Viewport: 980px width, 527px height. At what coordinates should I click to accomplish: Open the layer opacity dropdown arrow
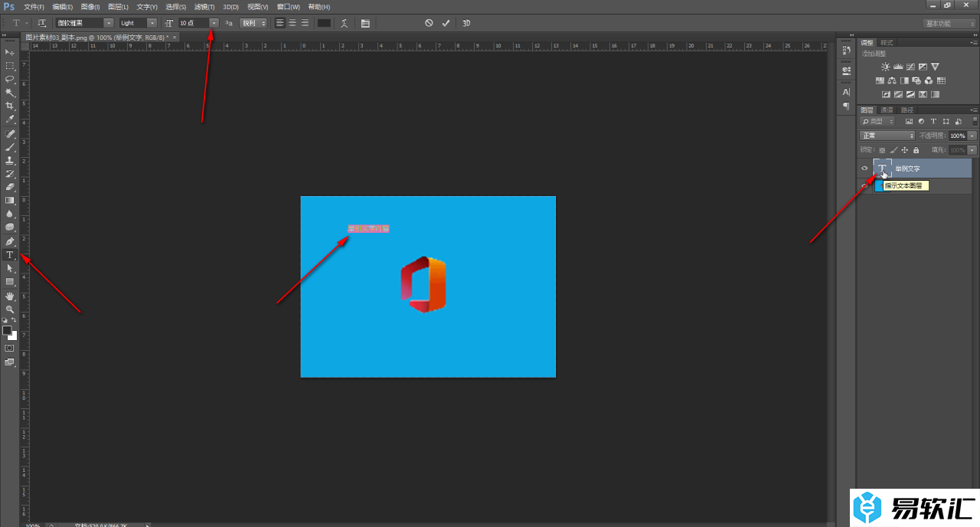[972, 136]
